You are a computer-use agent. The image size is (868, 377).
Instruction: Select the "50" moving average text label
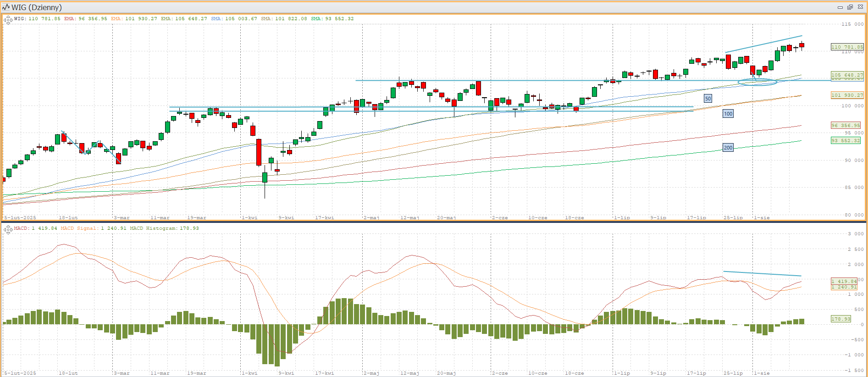(708, 99)
